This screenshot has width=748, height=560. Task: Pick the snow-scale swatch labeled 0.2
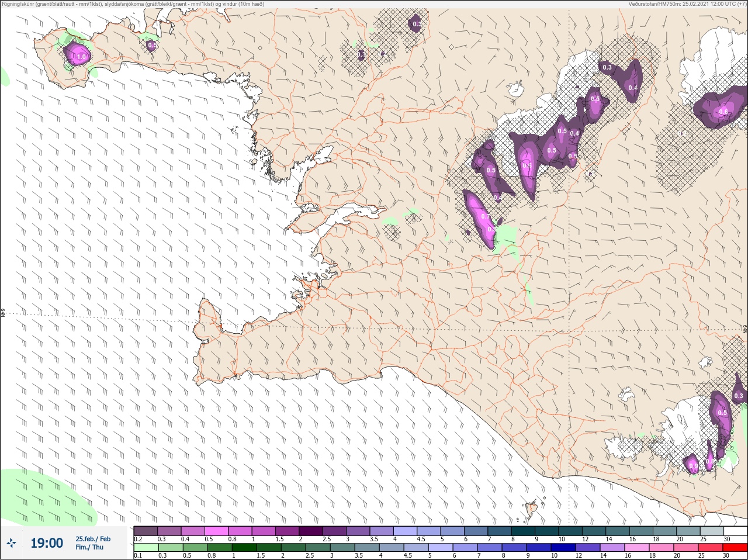[146, 531]
